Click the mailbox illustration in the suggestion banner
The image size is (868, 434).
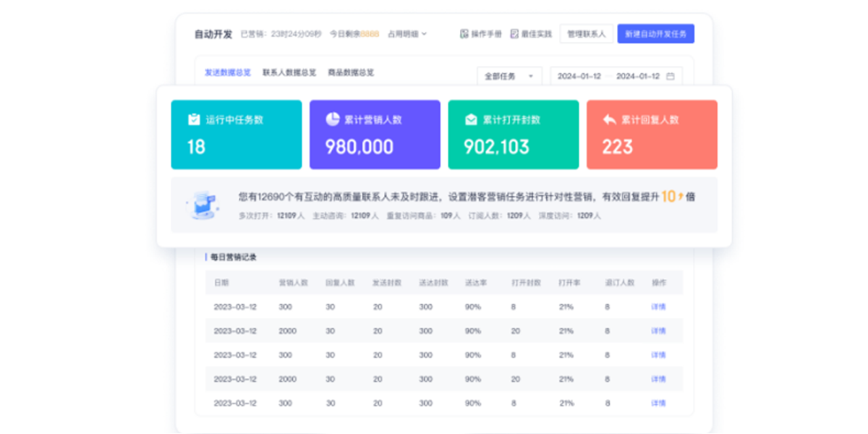tap(206, 203)
